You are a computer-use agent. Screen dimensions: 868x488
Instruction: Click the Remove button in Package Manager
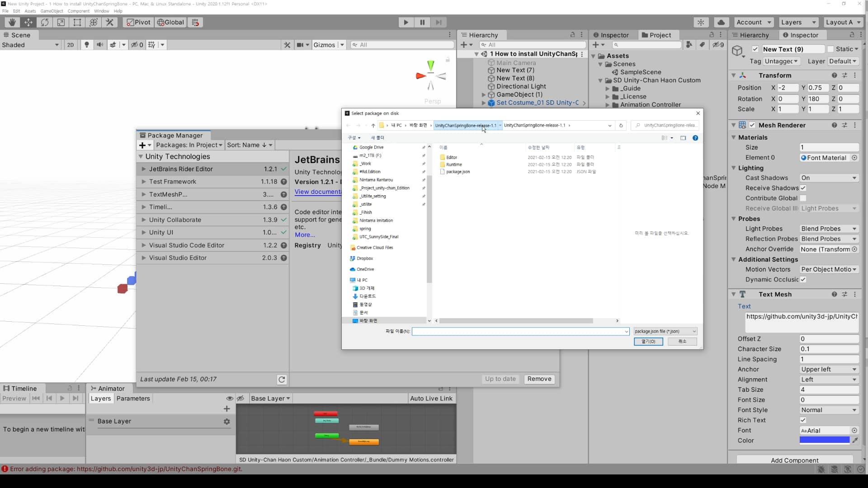(539, 379)
